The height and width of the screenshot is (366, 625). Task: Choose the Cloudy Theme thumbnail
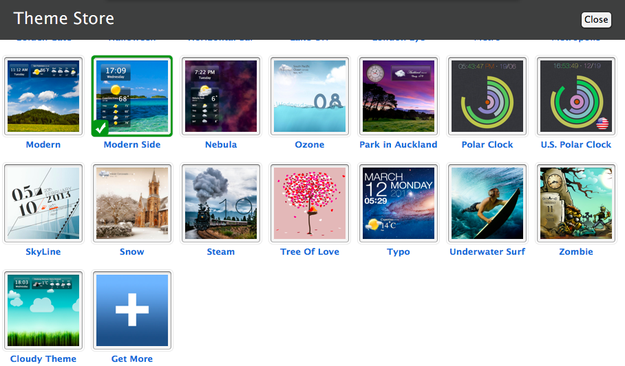click(x=43, y=310)
